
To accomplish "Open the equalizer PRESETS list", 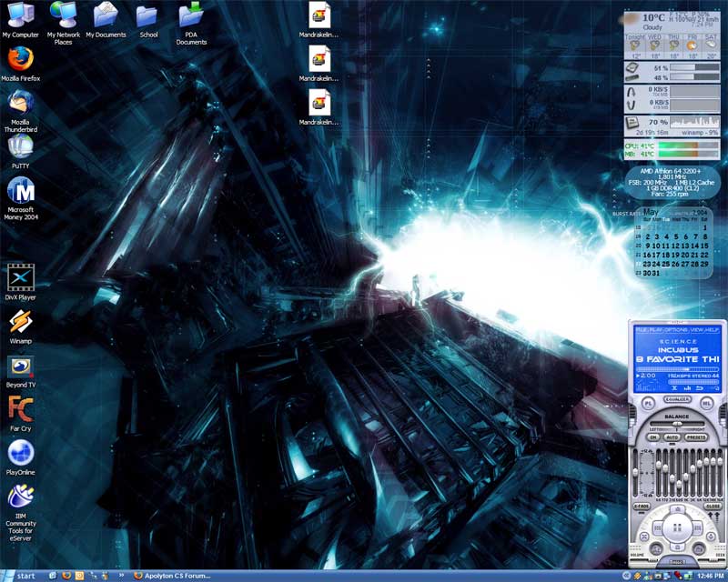I will click(x=696, y=437).
